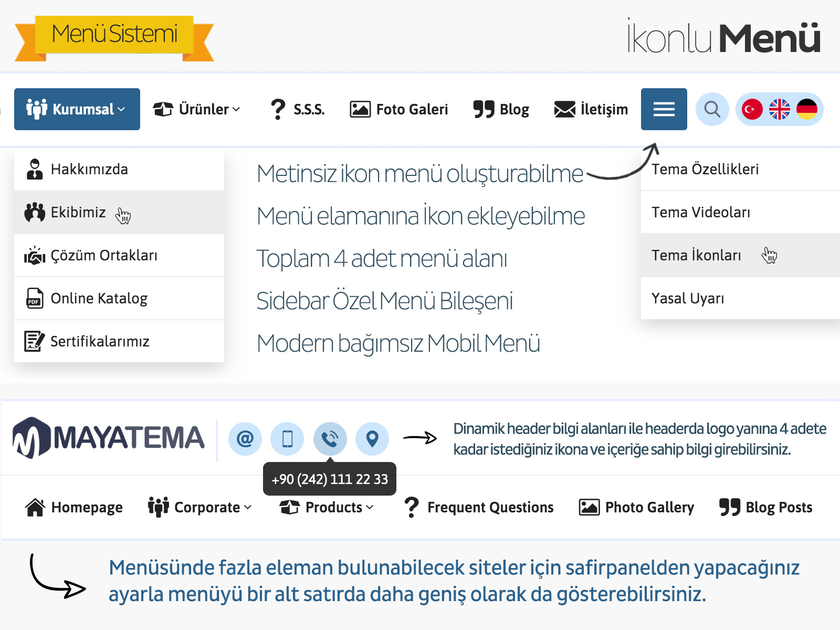Image resolution: width=840 pixels, height=630 pixels.
Task: Expand the Kurumsal dropdown chevron
Action: click(122, 109)
